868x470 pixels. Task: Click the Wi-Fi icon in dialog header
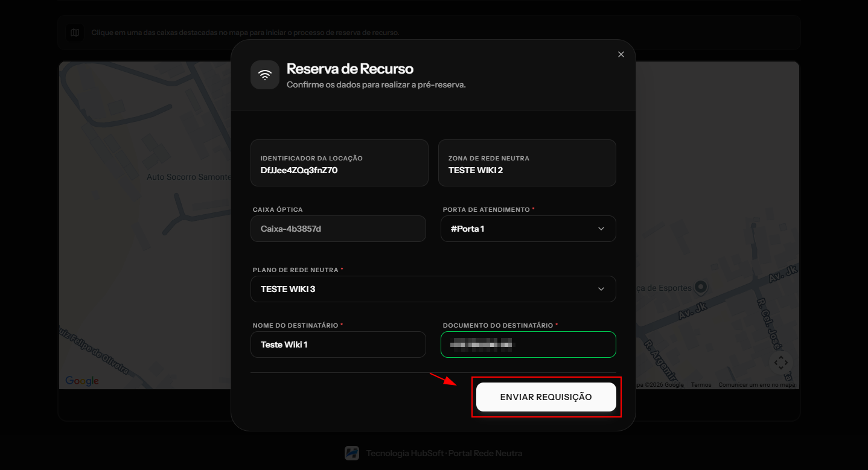[x=265, y=75]
